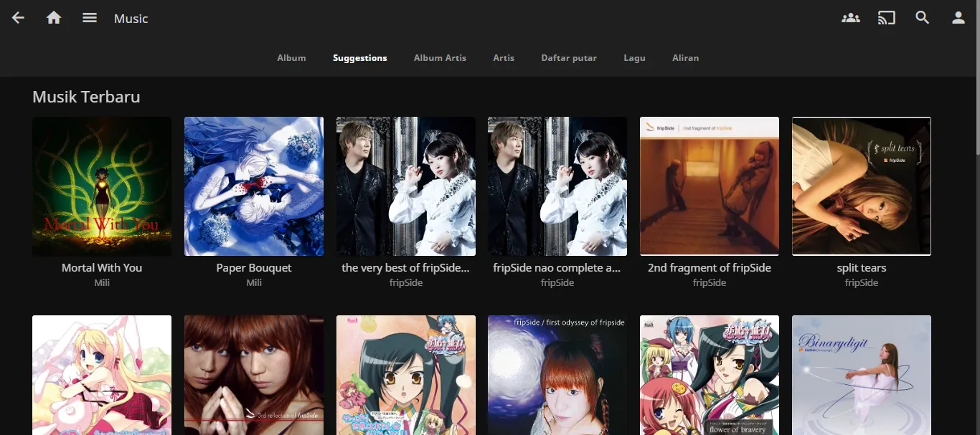980x435 pixels.
Task: Open the Daftar putar tab
Action: (569, 58)
